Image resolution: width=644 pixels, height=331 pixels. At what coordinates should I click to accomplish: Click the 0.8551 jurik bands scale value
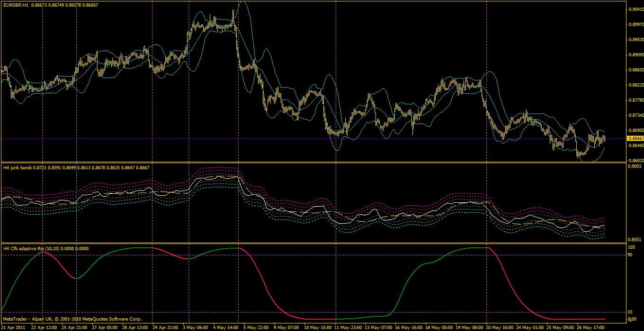pos(635,240)
